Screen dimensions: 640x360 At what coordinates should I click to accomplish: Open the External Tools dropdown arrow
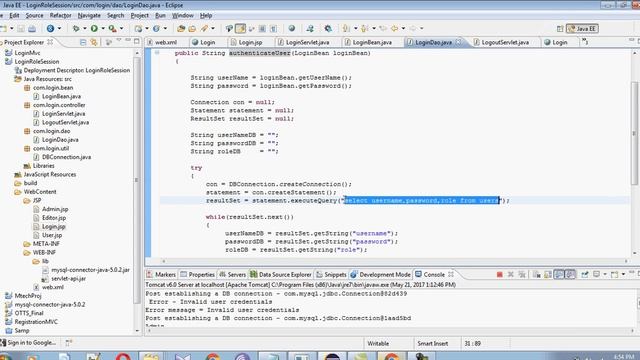(121, 29)
